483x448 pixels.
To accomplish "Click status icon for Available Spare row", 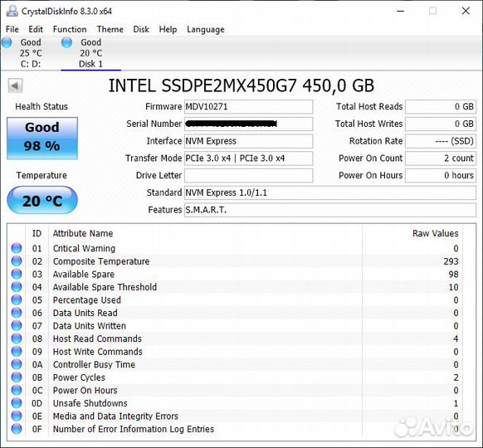I will coord(17,274).
